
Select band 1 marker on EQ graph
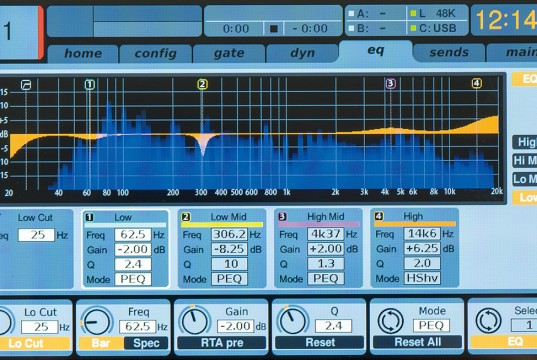[89, 84]
